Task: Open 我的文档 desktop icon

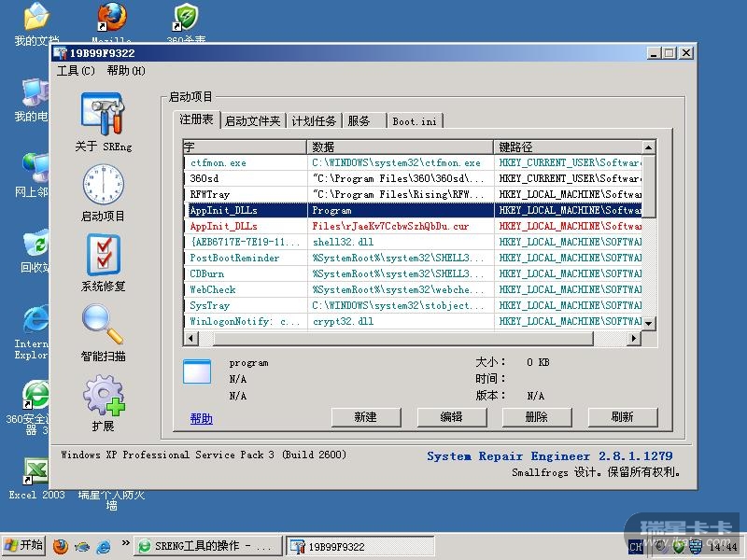Action: 36,24
